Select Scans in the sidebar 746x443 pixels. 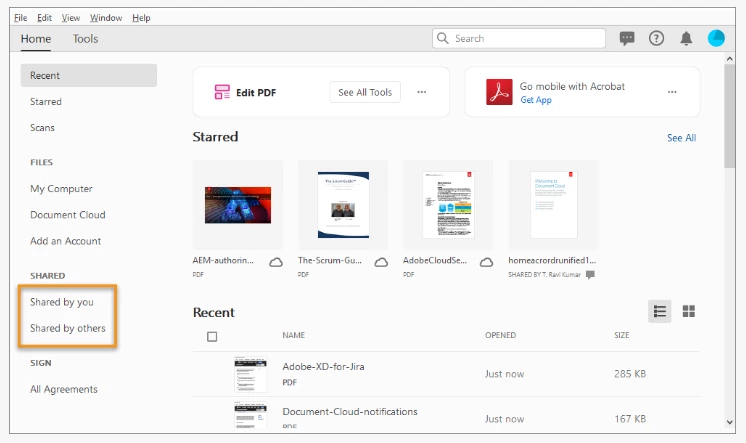42,128
